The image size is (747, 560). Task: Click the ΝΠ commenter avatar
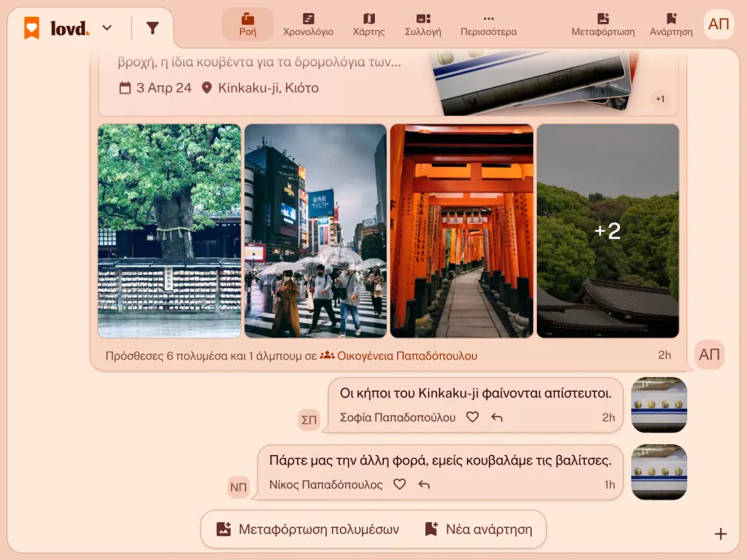coord(239,486)
